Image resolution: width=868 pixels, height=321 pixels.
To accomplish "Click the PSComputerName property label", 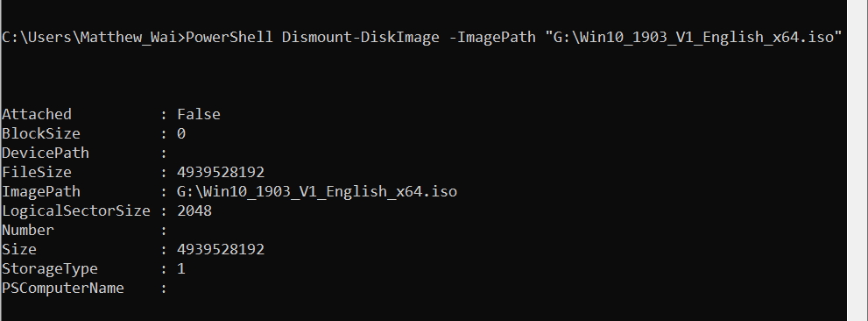I will click(x=63, y=289).
